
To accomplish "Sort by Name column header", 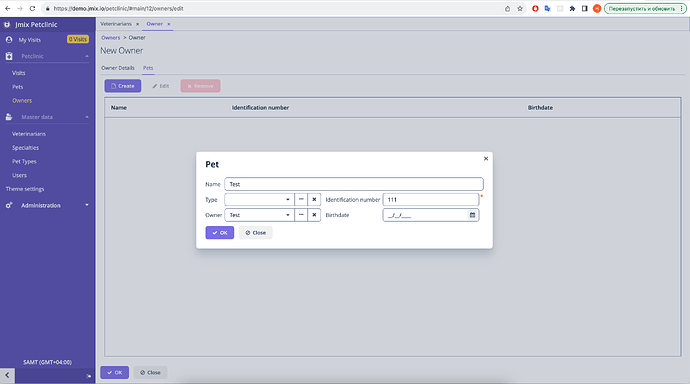I will coord(119,107).
